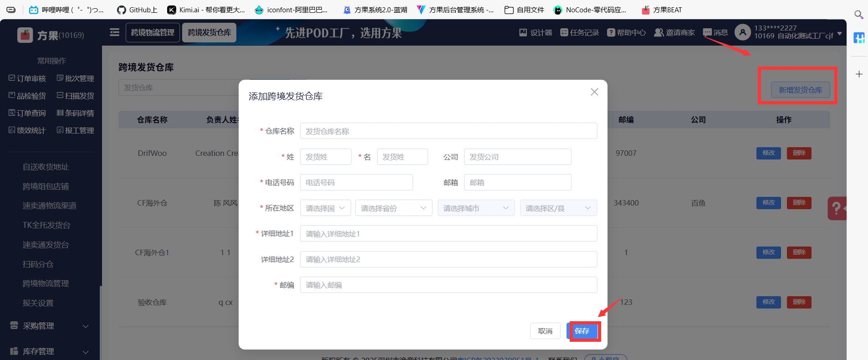The image size is (868, 360).
Task: Click the 方果 logo
Action: tap(51, 35)
